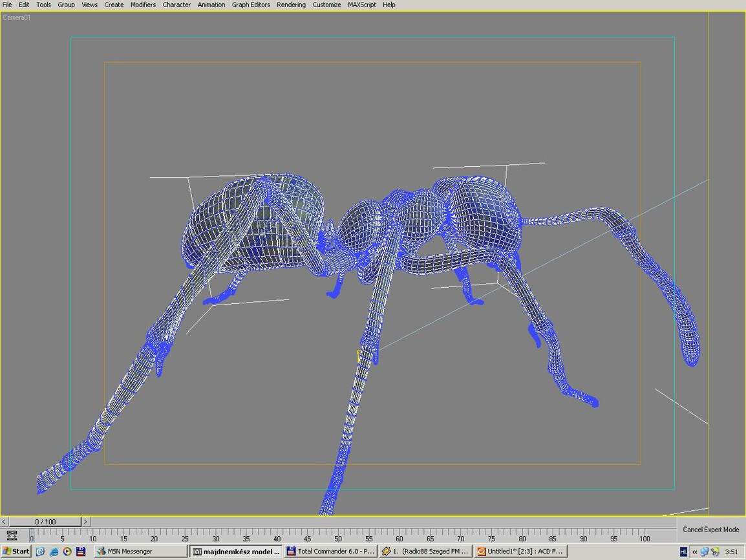
Task: Click the Show Desktop quick launch icon
Action: pyautogui.click(x=41, y=552)
